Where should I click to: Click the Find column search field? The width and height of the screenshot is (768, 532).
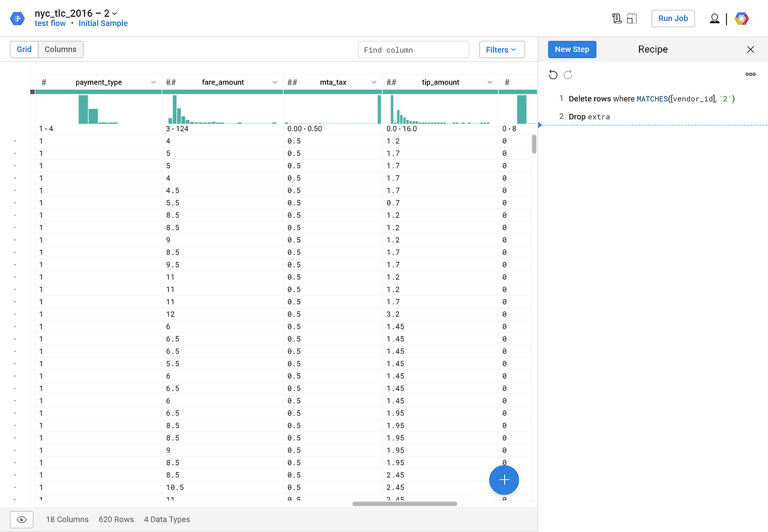[413, 49]
